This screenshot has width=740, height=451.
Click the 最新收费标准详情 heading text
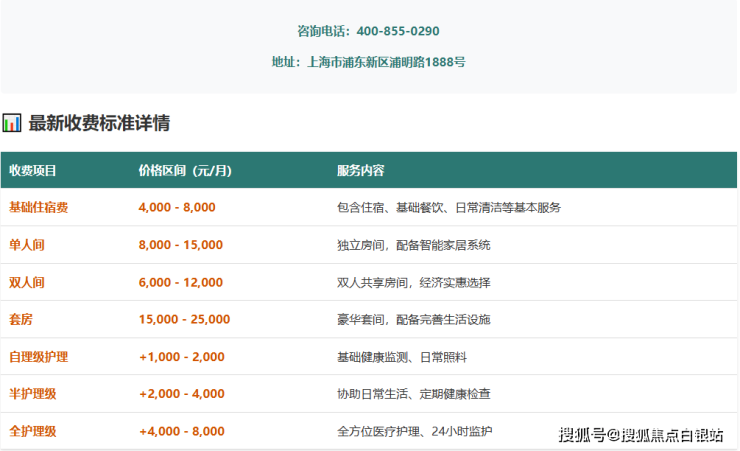click(x=99, y=124)
